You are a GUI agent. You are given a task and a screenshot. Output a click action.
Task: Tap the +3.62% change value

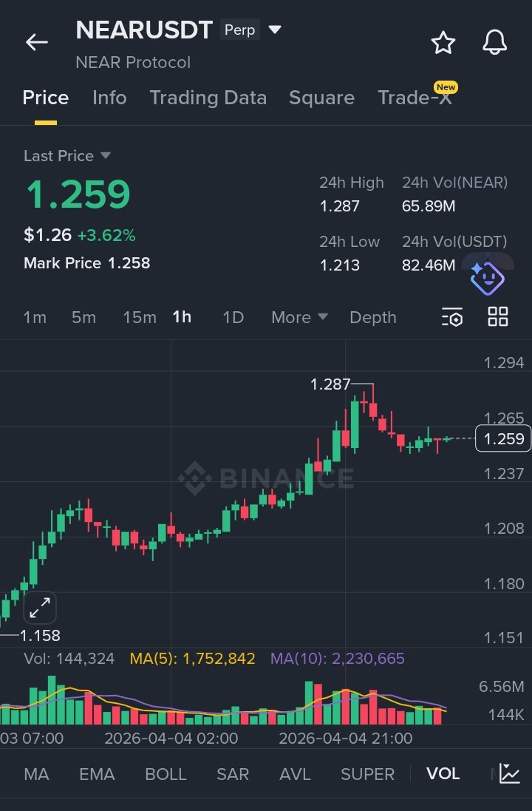click(x=106, y=235)
